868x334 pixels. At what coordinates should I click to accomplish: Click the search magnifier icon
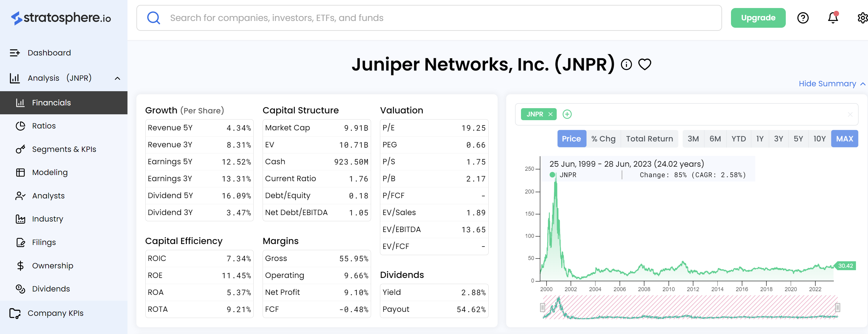pos(154,18)
